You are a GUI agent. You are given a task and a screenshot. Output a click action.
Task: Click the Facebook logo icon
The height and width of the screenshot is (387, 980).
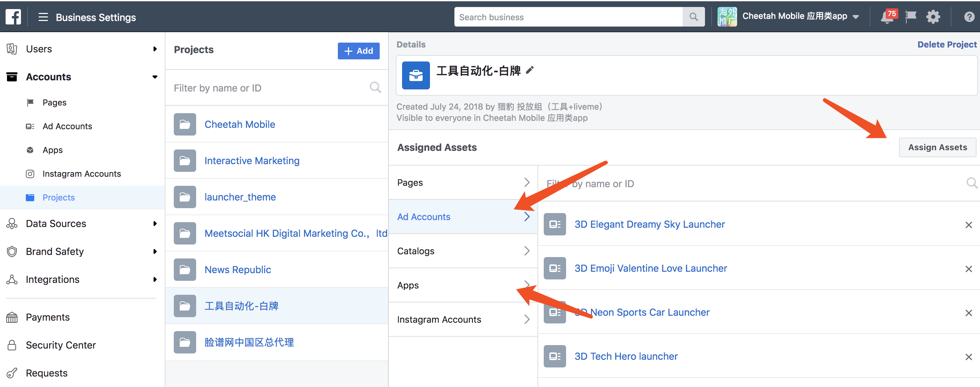(x=13, y=17)
